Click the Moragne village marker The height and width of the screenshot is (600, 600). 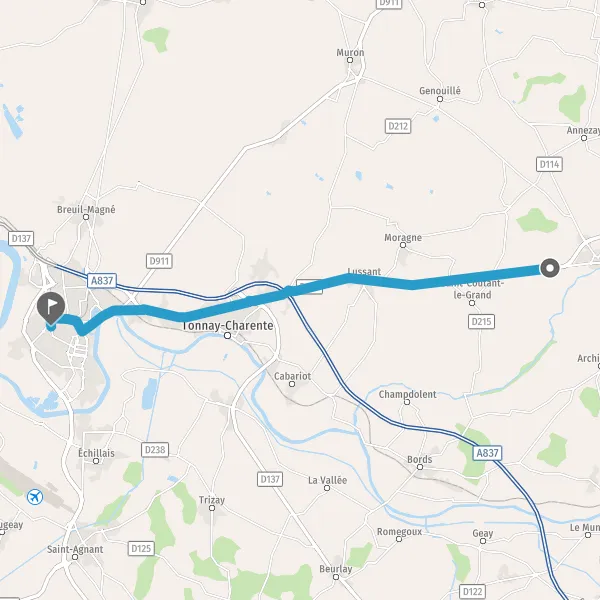point(403,245)
